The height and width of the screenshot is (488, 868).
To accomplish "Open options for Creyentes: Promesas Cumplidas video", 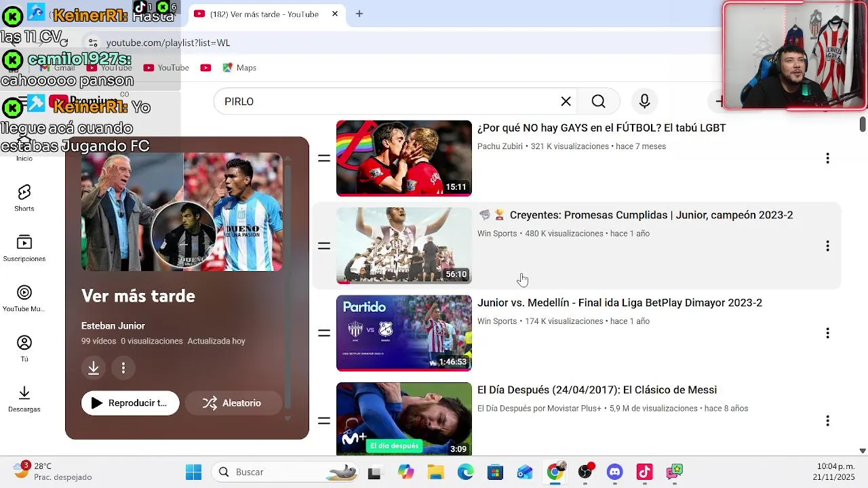I will [x=827, y=246].
